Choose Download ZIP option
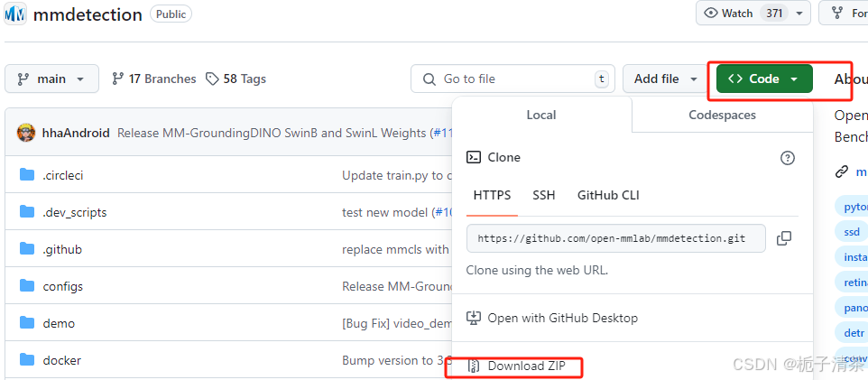This screenshot has height=380, width=868. click(526, 366)
